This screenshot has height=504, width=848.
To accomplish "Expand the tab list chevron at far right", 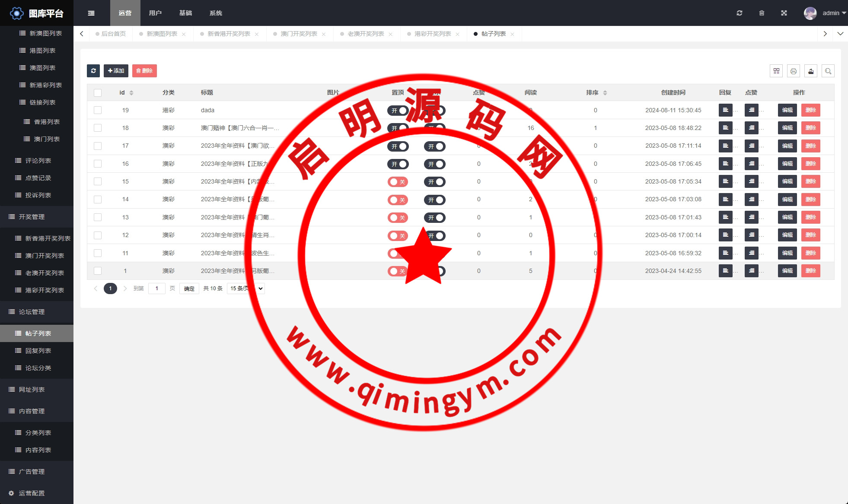I will click(840, 34).
